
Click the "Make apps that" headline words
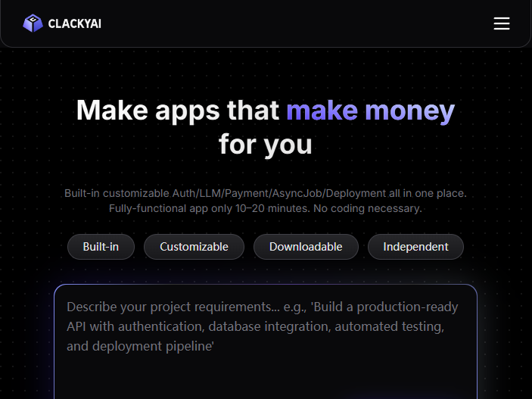pyautogui.click(x=178, y=111)
